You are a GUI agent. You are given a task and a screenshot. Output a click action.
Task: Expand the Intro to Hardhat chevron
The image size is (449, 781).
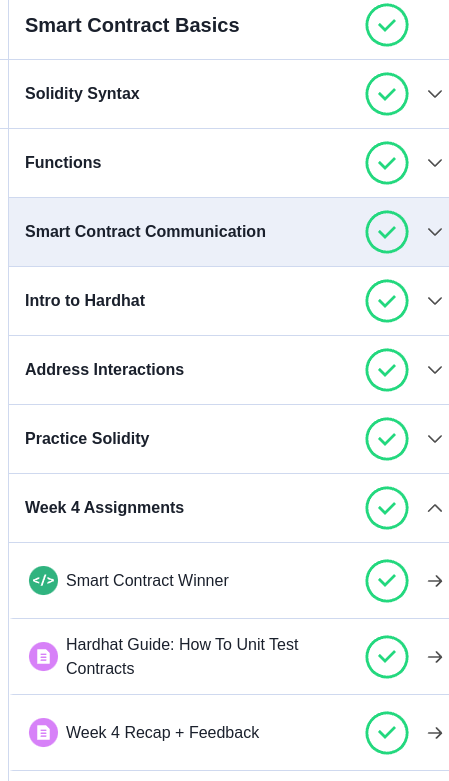(435, 301)
